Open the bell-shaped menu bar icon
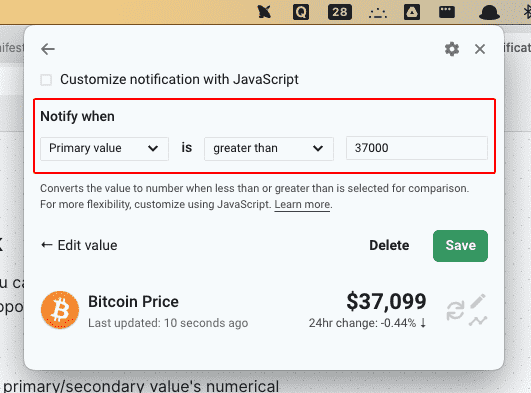The width and height of the screenshot is (531, 393). [489, 13]
